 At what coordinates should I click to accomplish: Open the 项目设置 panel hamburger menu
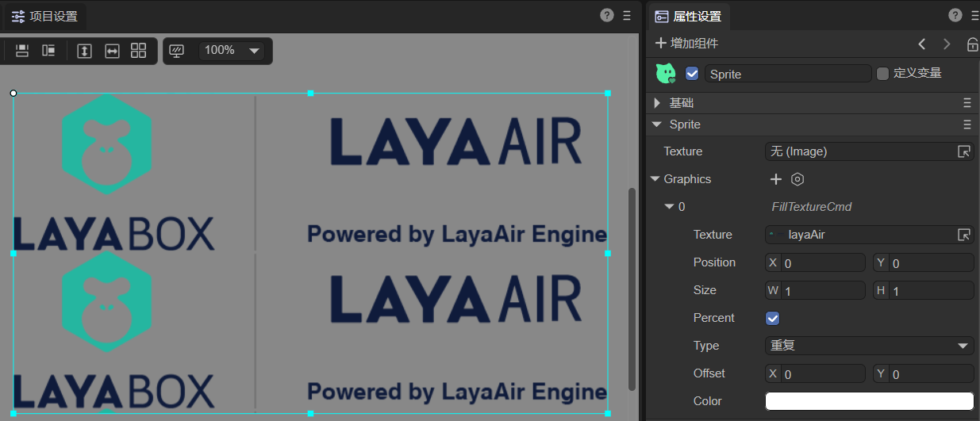[x=627, y=15]
